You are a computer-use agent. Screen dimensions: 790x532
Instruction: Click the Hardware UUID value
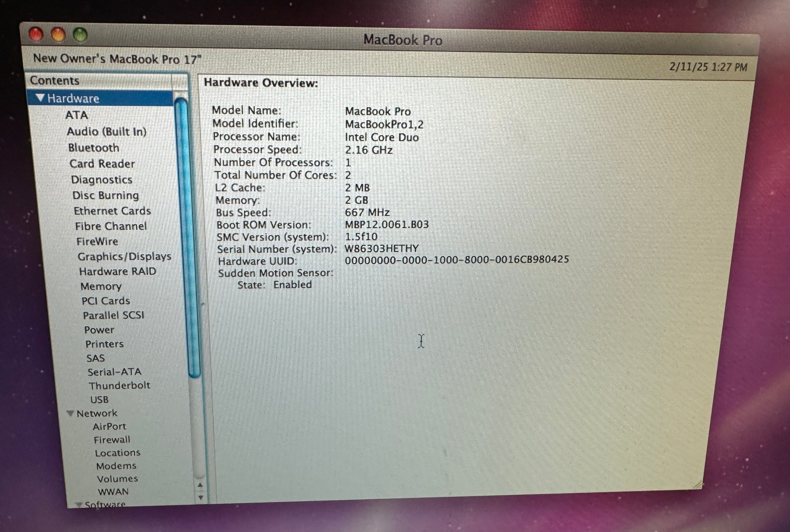(457, 260)
